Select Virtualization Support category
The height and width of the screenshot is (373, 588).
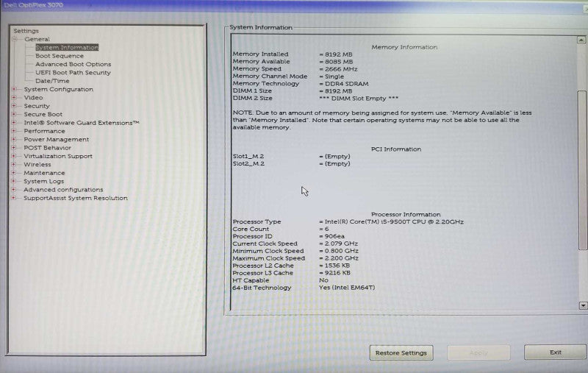pos(58,156)
